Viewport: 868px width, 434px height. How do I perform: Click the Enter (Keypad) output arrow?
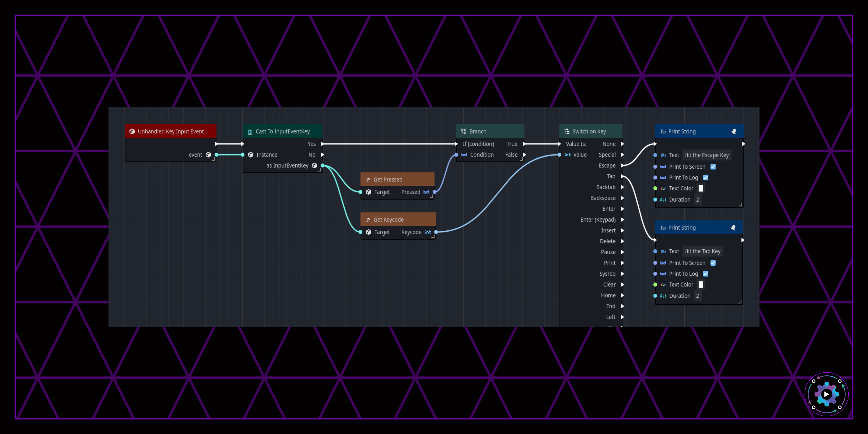pyautogui.click(x=622, y=220)
